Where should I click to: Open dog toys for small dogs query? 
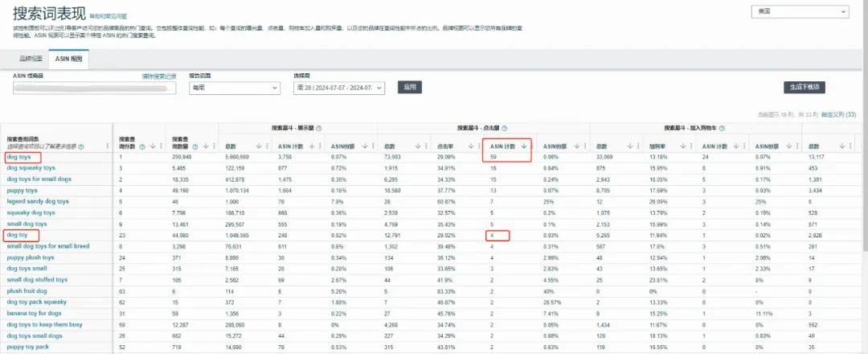[x=39, y=179]
